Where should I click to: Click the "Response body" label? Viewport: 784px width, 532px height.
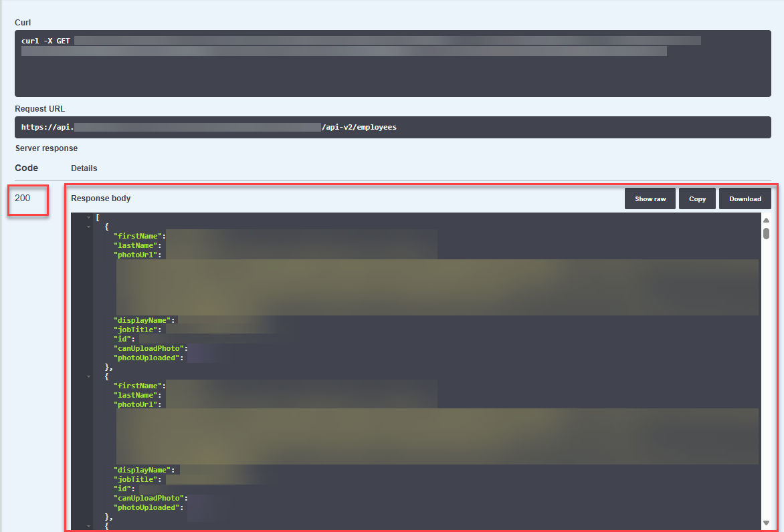pyautogui.click(x=100, y=198)
